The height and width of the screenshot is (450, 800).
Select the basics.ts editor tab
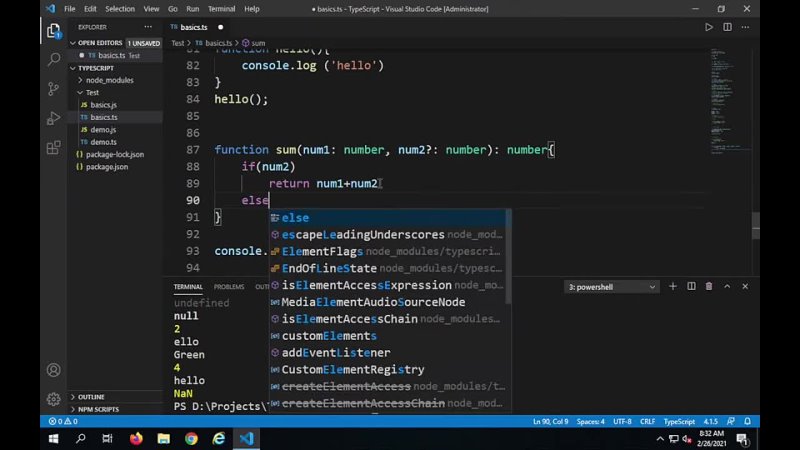(x=193, y=27)
